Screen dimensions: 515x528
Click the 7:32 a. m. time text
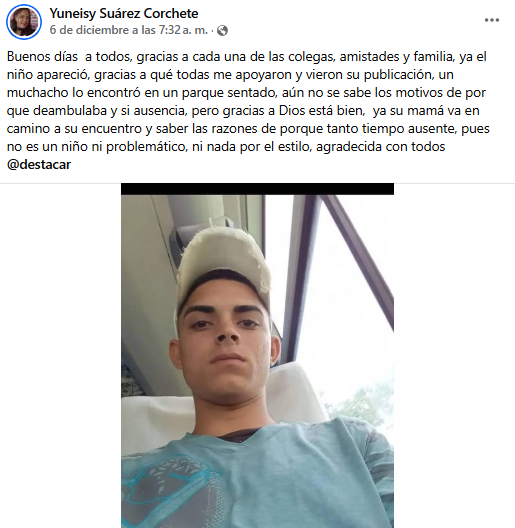click(x=183, y=30)
